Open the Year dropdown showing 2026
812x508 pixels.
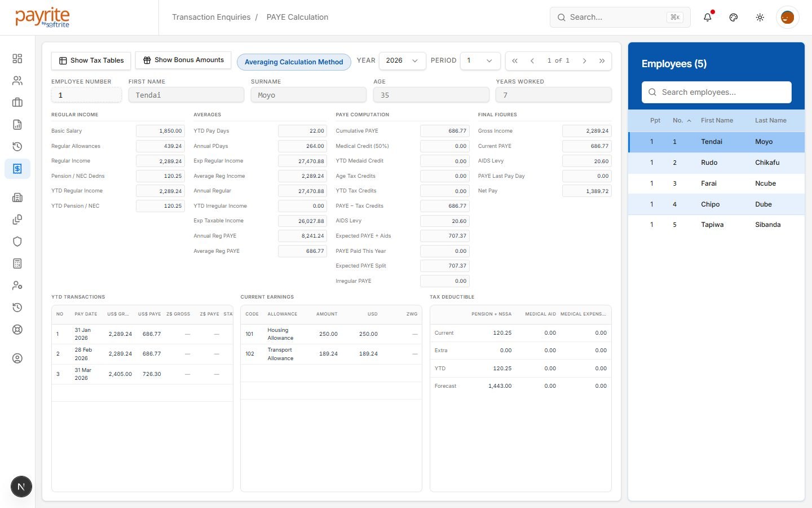(402, 60)
